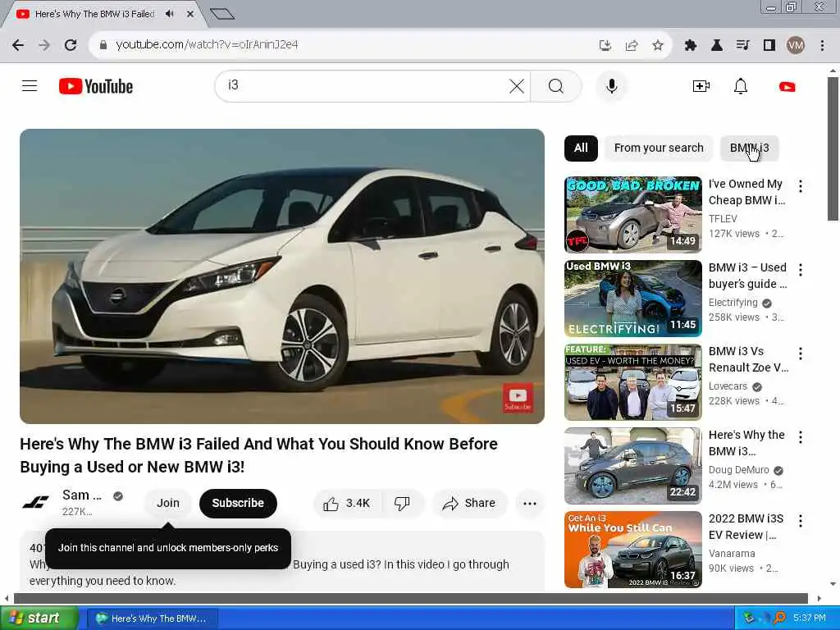The width and height of the screenshot is (840, 630).
Task: Click the 5:37 PM clock
Action: coord(810,618)
